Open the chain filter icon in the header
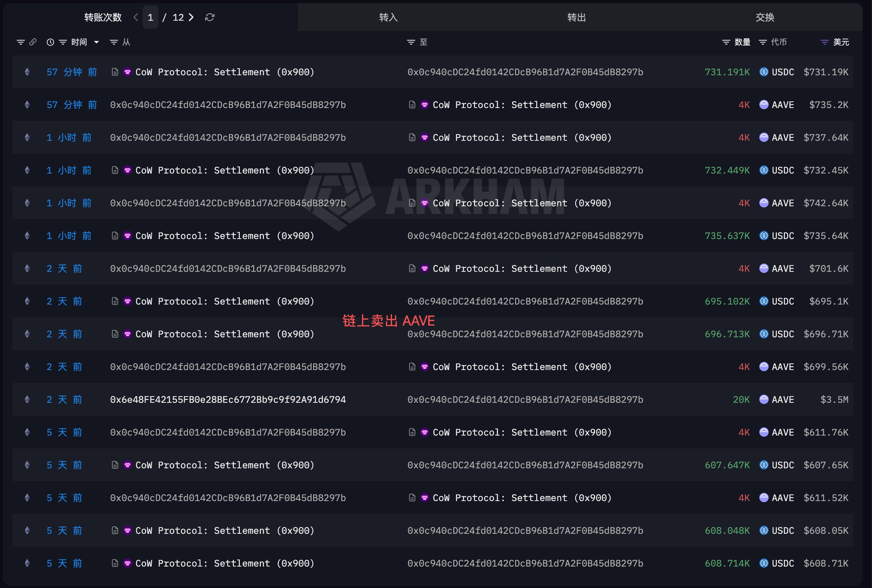The width and height of the screenshot is (872, 588). [21, 42]
